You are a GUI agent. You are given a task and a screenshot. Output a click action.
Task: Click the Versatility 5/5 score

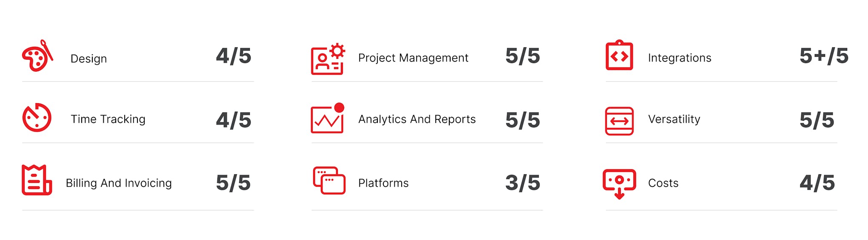[x=817, y=120]
